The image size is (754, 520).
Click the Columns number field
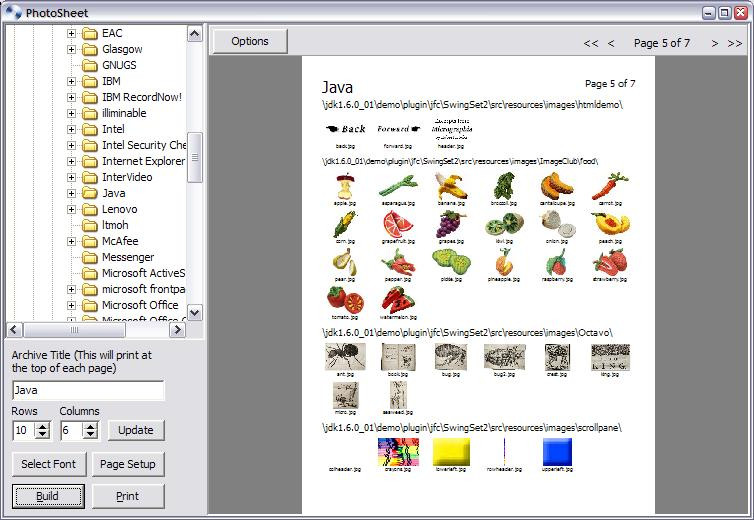click(72, 430)
